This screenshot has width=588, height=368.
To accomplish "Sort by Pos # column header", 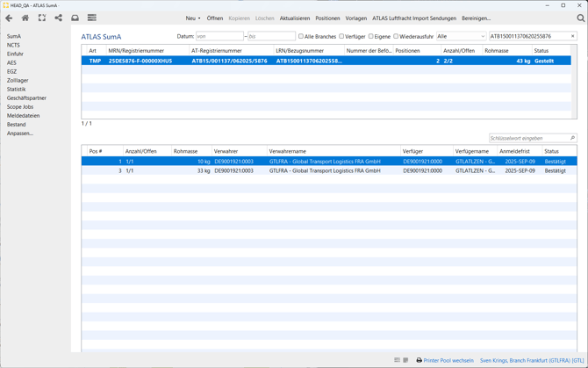I will pos(105,151).
